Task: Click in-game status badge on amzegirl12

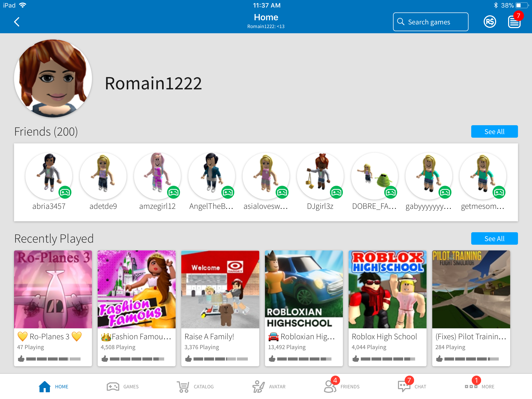Action: click(x=174, y=192)
